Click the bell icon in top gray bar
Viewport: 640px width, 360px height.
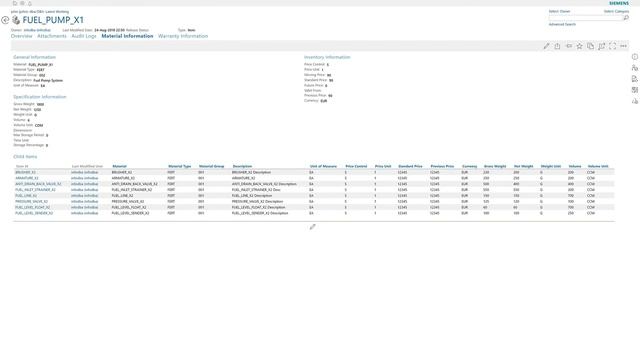click(x=30, y=3)
